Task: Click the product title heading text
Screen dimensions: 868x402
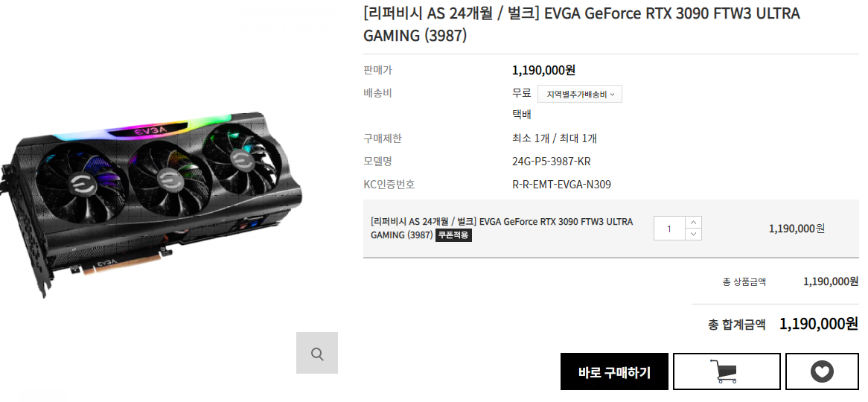Action: [x=581, y=25]
